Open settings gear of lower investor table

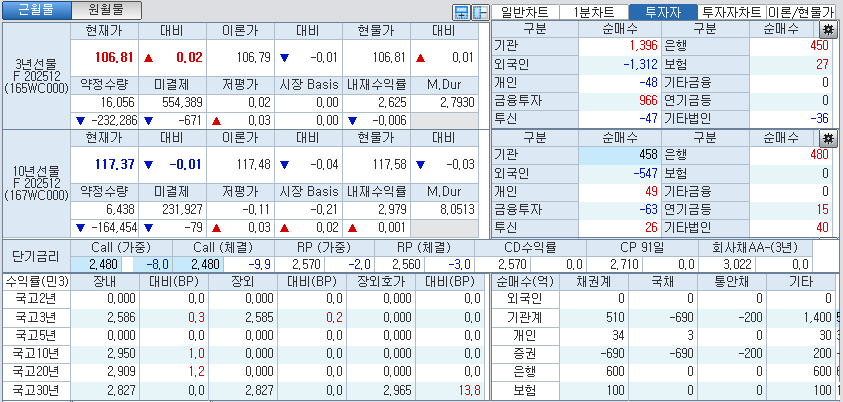pos(828,138)
